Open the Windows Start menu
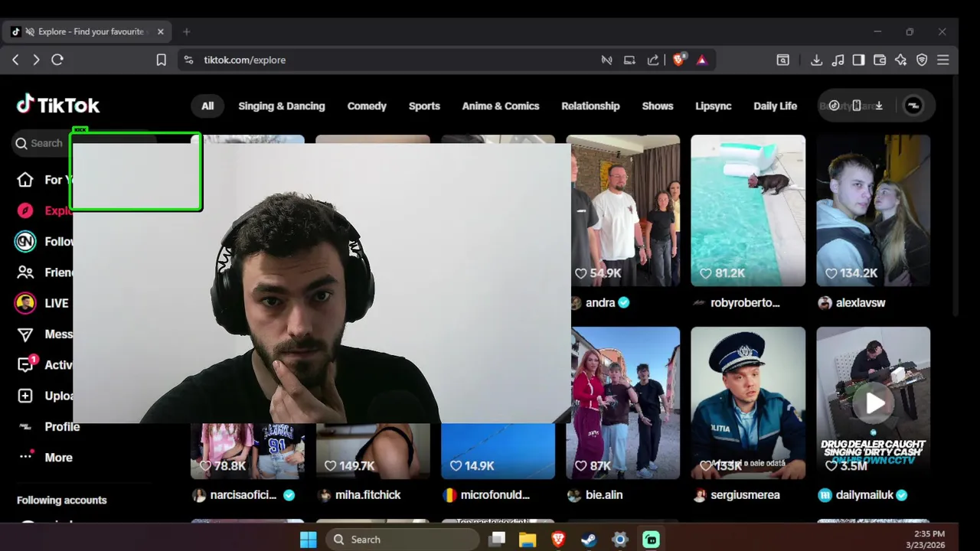This screenshot has height=551, width=980. (x=309, y=540)
